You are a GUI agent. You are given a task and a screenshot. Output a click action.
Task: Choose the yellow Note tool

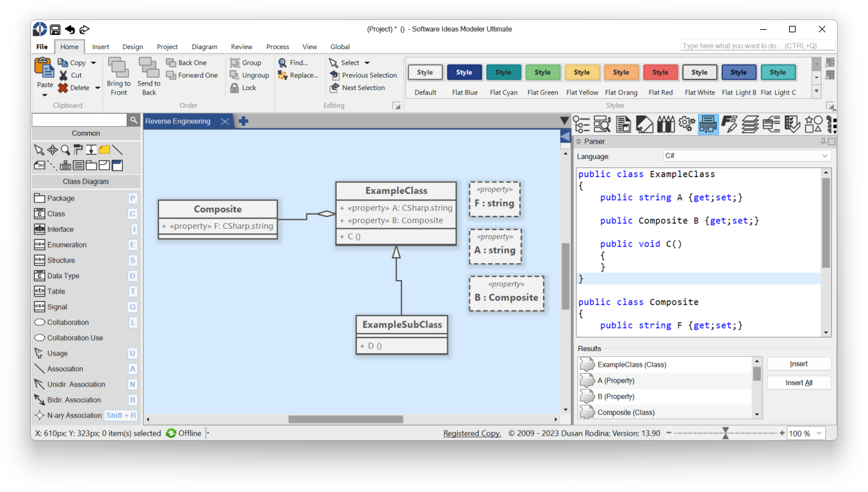click(104, 149)
